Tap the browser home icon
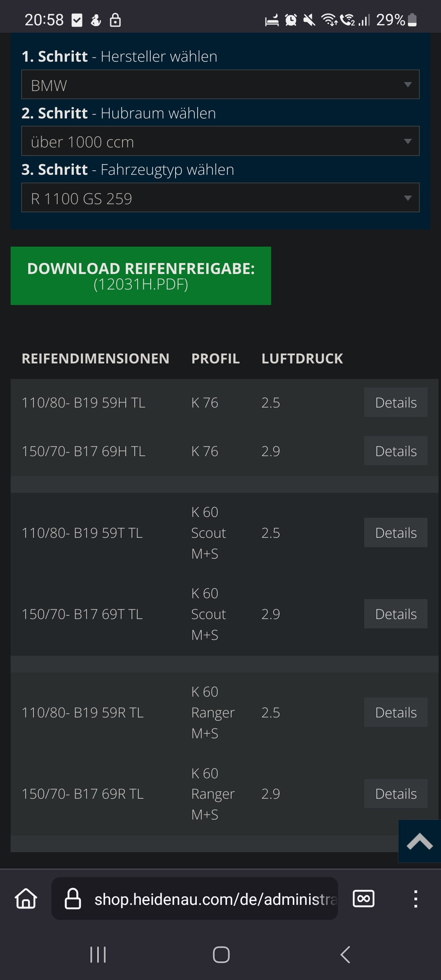Viewport: 441px width, 980px height. pos(26,899)
